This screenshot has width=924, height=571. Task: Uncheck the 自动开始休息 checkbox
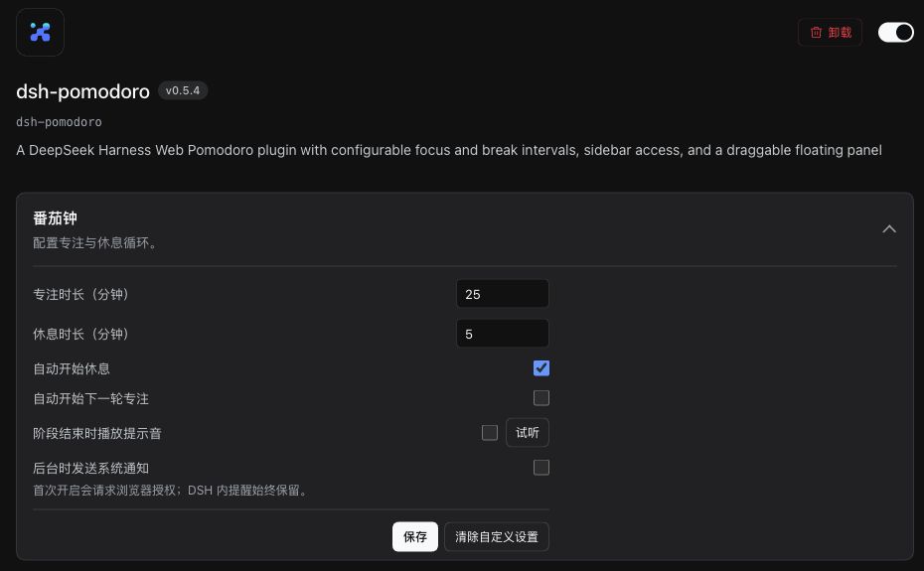tap(540, 368)
